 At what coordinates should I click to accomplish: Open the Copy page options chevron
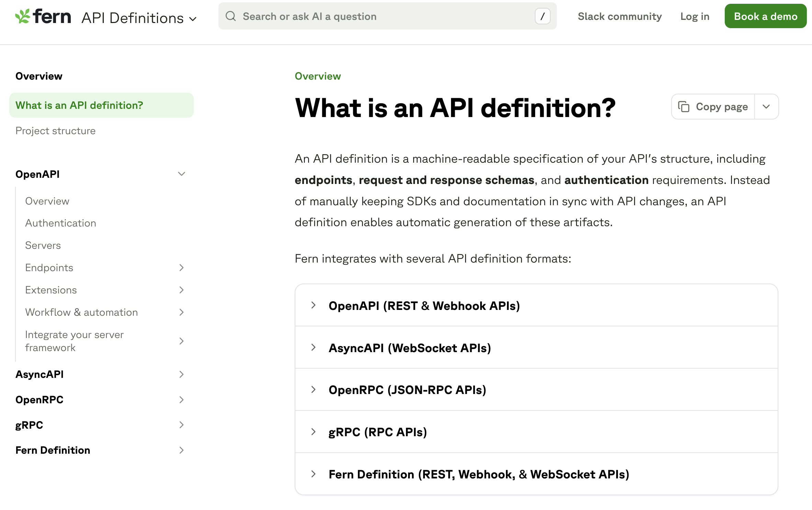click(x=766, y=107)
